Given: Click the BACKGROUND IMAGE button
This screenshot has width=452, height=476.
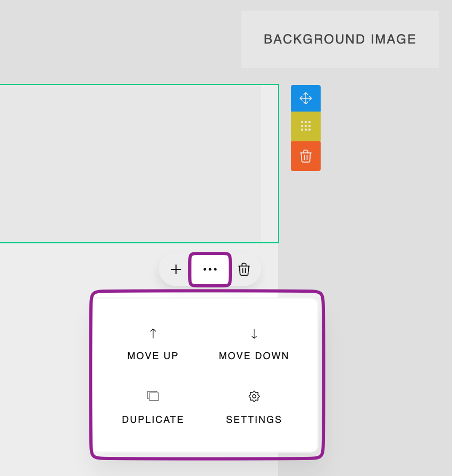Looking at the screenshot, I should (x=340, y=39).
